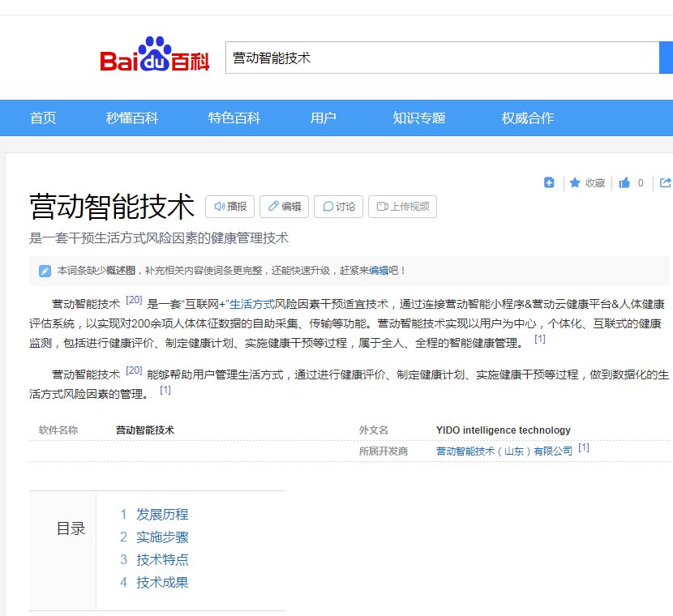Click the thumbs-up like icon

[624, 183]
